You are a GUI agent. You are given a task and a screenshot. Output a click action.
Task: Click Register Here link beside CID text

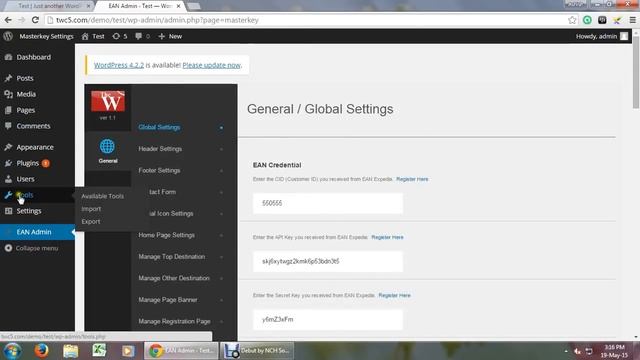pyautogui.click(x=412, y=179)
